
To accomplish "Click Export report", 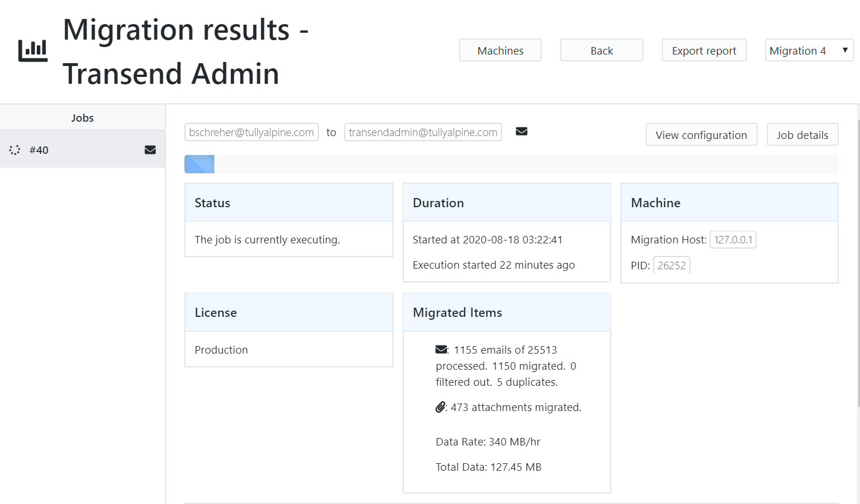I will coord(704,51).
